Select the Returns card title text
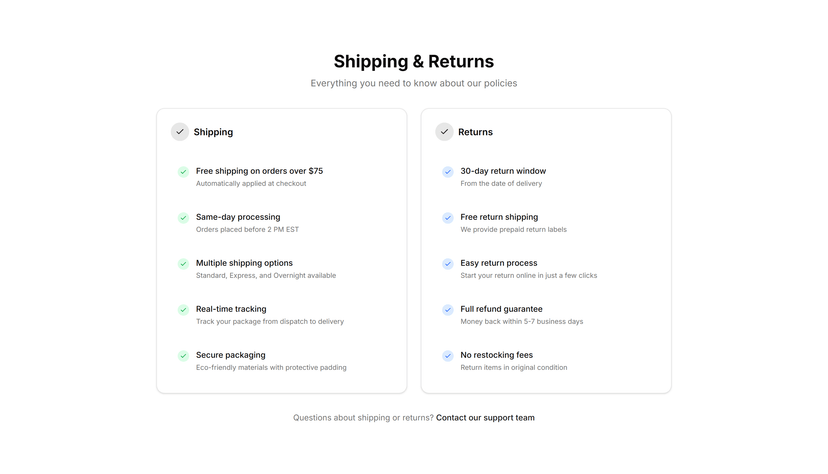Image resolution: width=828 pixels, height=474 pixels. pyautogui.click(x=475, y=132)
